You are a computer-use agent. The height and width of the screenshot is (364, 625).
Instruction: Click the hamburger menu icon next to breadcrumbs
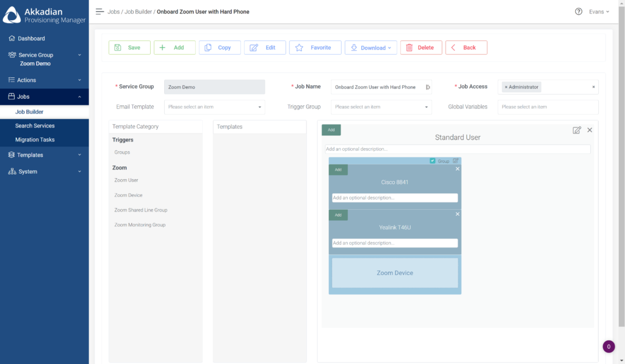click(x=99, y=11)
